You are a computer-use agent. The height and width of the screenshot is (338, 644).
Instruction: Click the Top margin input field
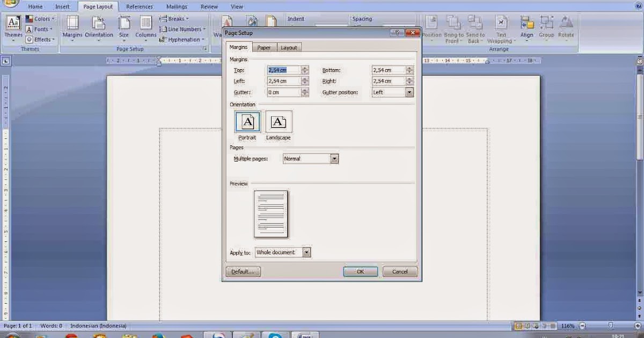[284, 70]
